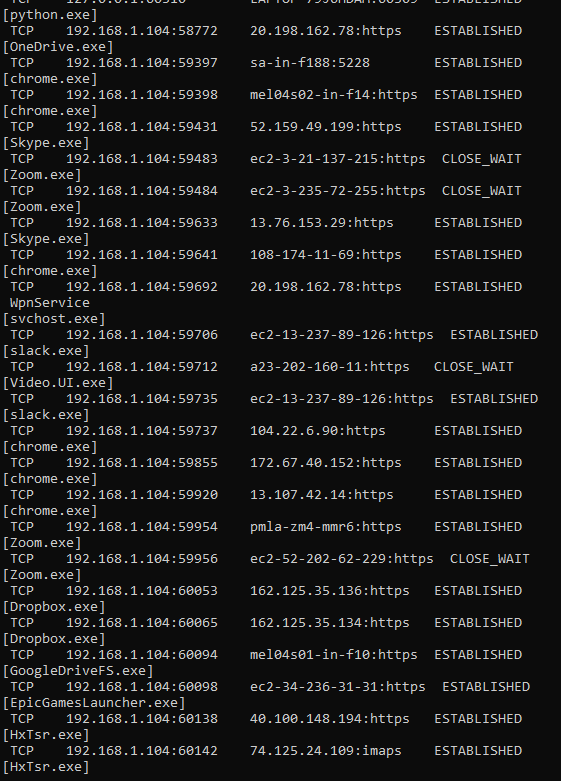Click the [Video.UI.exe] process name

tap(58, 383)
